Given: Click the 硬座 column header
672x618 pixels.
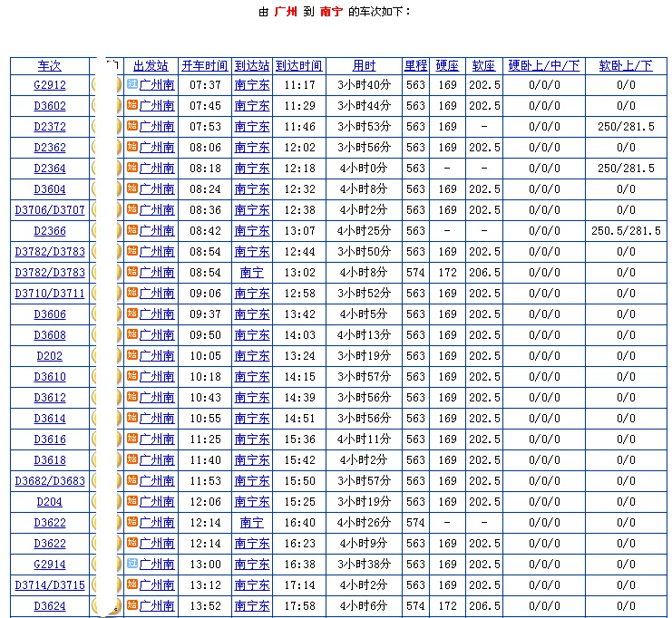Looking at the screenshot, I should [x=447, y=66].
